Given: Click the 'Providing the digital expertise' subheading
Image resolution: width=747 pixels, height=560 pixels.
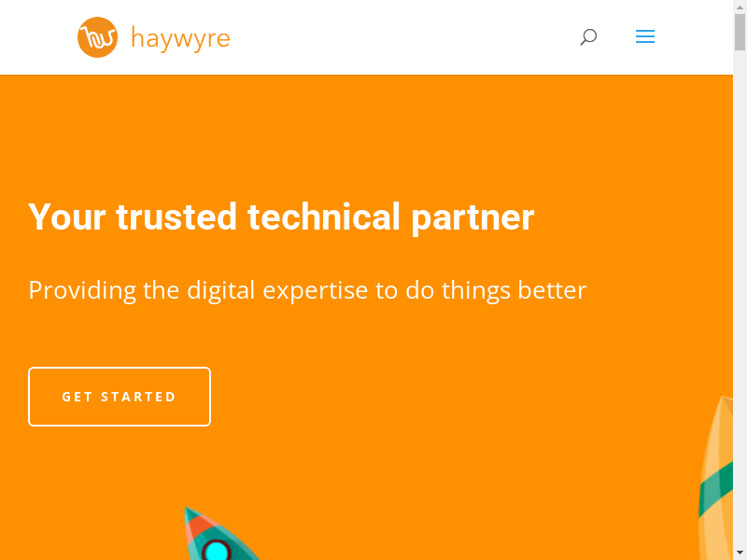Looking at the screenshot, I should click(x=307, y=290).
